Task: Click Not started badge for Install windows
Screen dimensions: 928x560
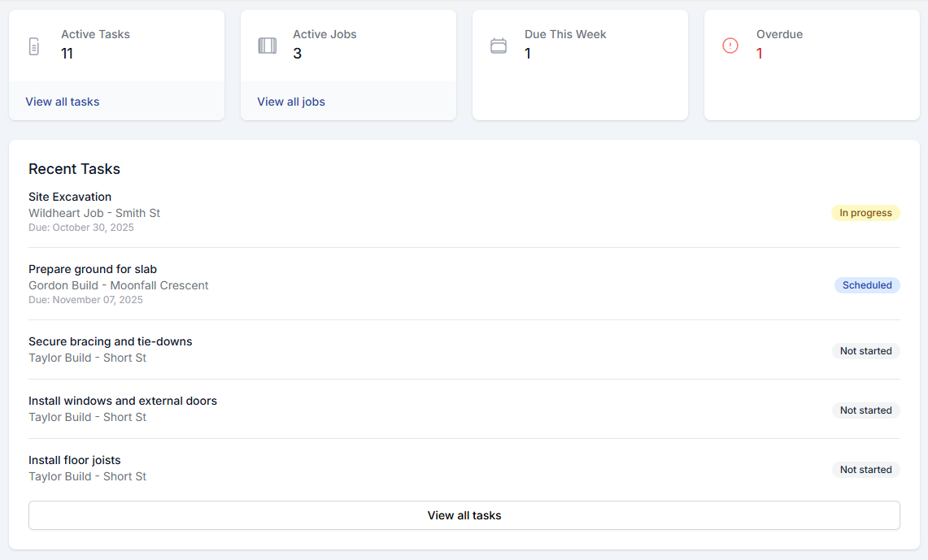Action: click(865, 410)
